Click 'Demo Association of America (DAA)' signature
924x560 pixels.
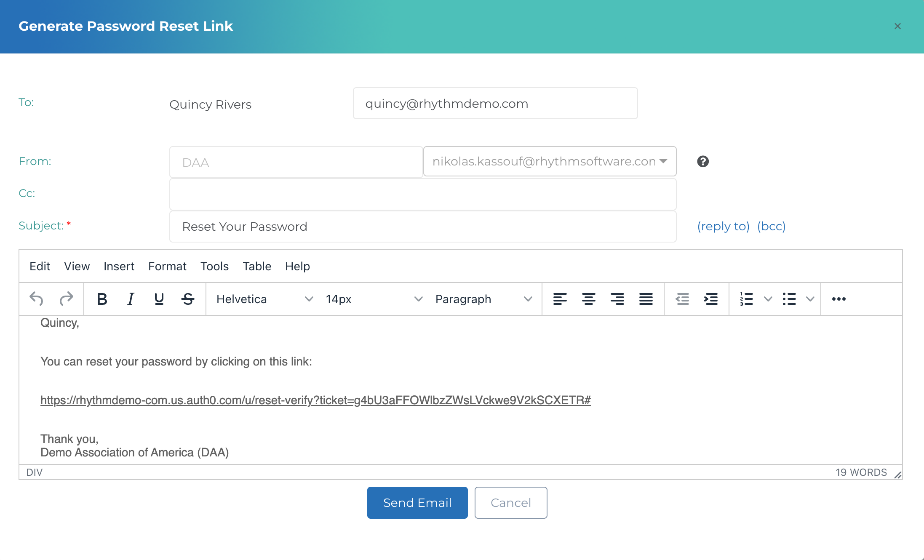[135, 453]
